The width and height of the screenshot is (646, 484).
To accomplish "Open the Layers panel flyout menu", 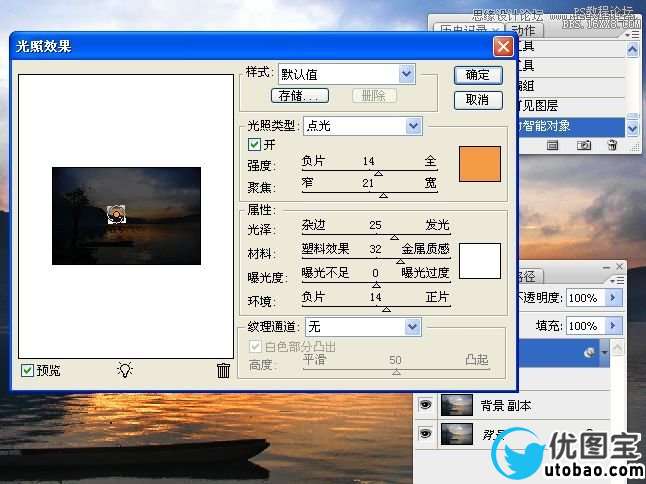I will pyautogui.click(x=617, y=281).
